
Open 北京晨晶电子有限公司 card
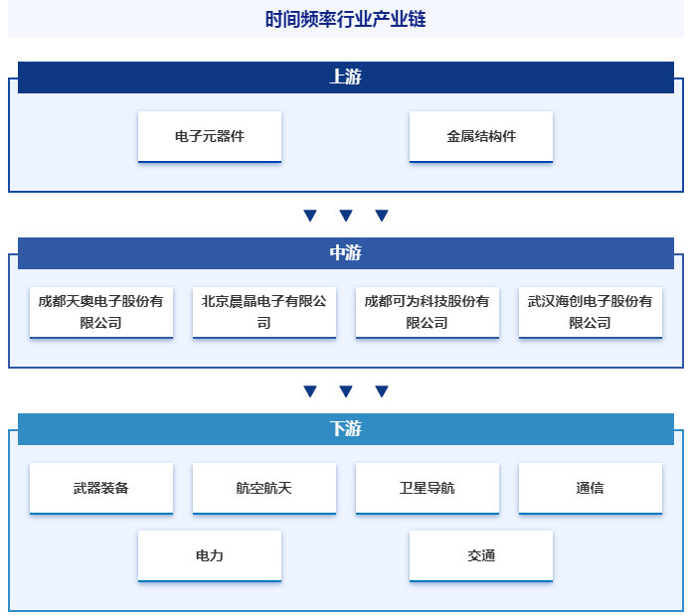click(x=264, y=313)
